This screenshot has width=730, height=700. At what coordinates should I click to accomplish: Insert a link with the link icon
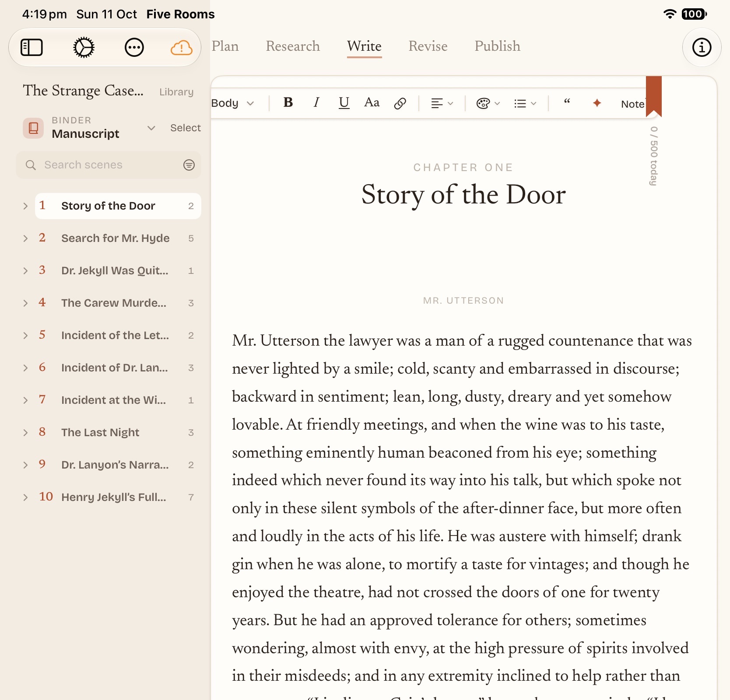(400, 103)
